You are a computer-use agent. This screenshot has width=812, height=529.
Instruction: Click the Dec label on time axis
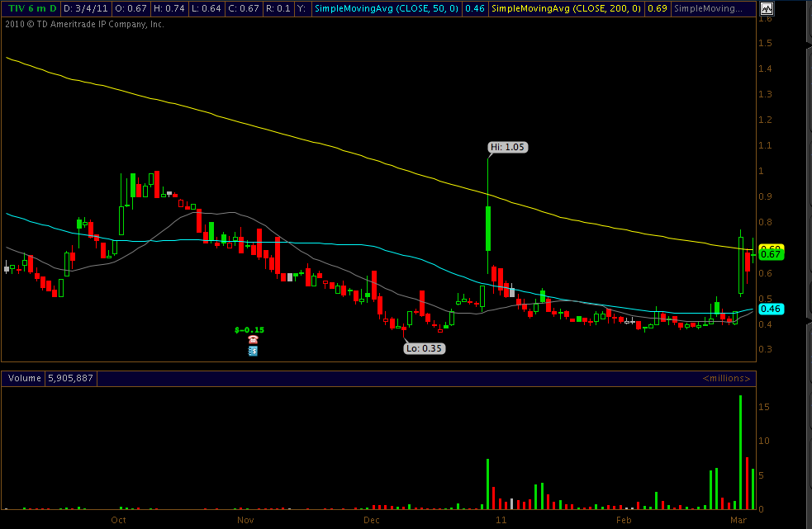(371, 520)
